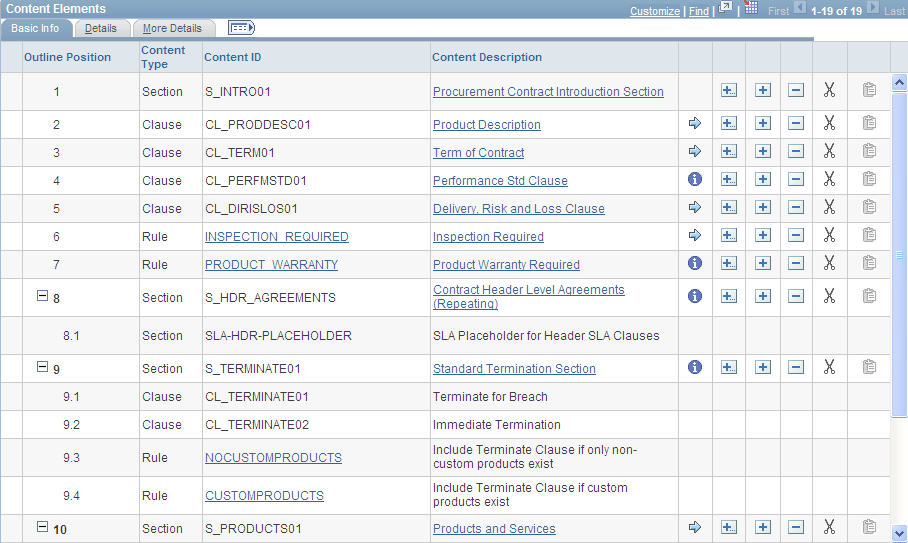The height and width of the screenshot is (543, 908).
Task: Open Contract Header Level Agreements link
Action: point(529,296)
